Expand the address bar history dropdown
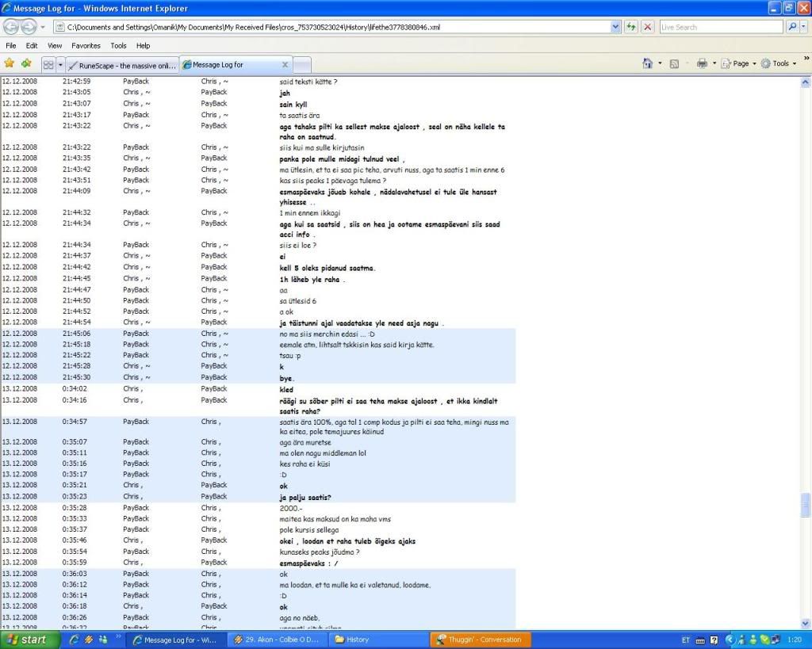Viewport: 812px width, 649px height. point(616,26)
